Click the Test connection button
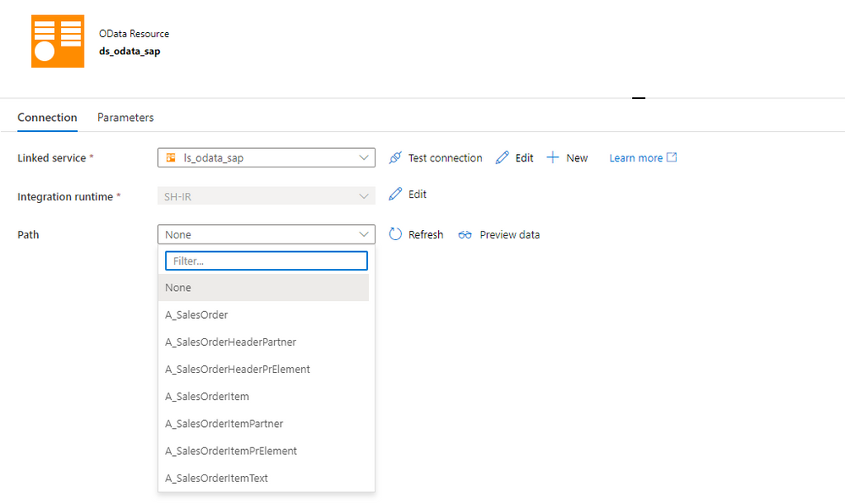This screenshot has height=504, width=845. (x=436, y=158)
